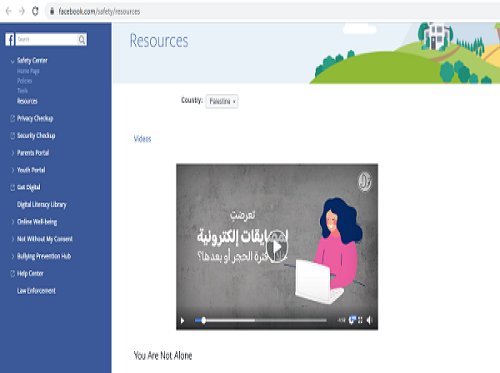Enter fullscreen on the video player
Screen dimensions: 500x373
click(360, 320)
